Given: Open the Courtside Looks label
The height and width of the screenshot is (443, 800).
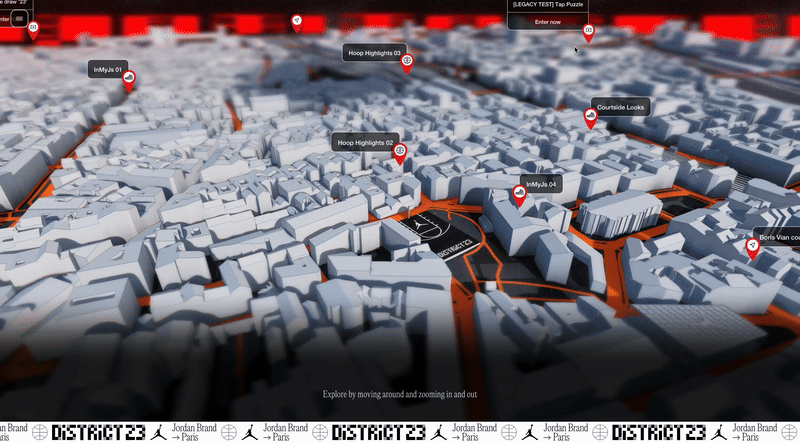Looking at the screenshot, I should tap(620, 107).
